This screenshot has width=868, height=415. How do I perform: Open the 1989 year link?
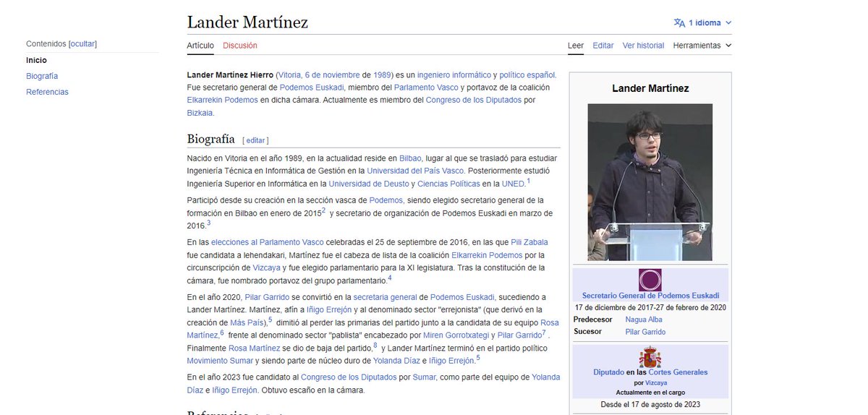382,74
